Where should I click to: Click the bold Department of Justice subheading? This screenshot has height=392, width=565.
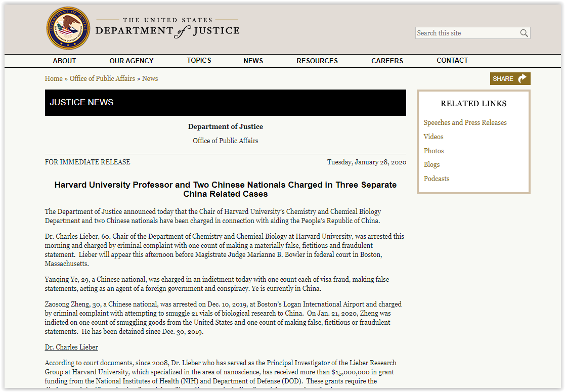coord(226,127)
